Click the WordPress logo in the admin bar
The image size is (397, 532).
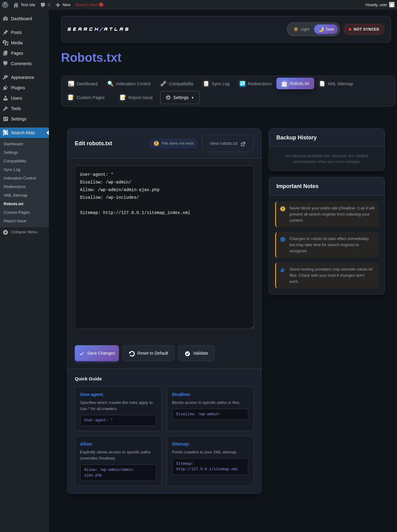pos(5,5)
